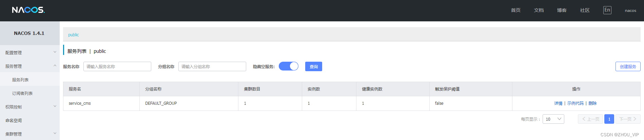This screenshot has width=644, height=140.
Task: Focus the 分组名称 input field
Action: click(212, 66)
